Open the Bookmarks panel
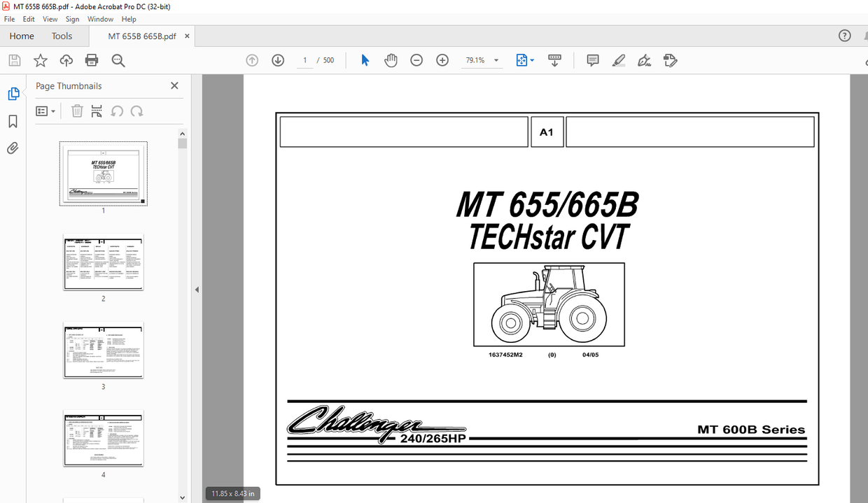Viewport: 868px width, 503px height. 13,119
